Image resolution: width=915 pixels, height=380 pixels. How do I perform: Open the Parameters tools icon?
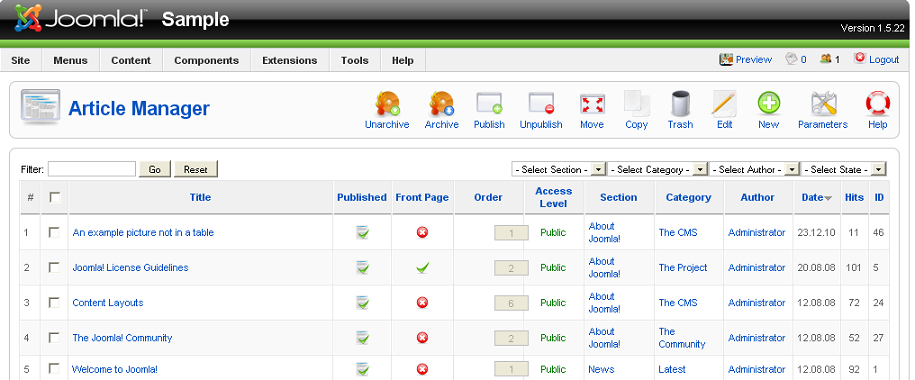pyautogui.click(x=823, y=104)
